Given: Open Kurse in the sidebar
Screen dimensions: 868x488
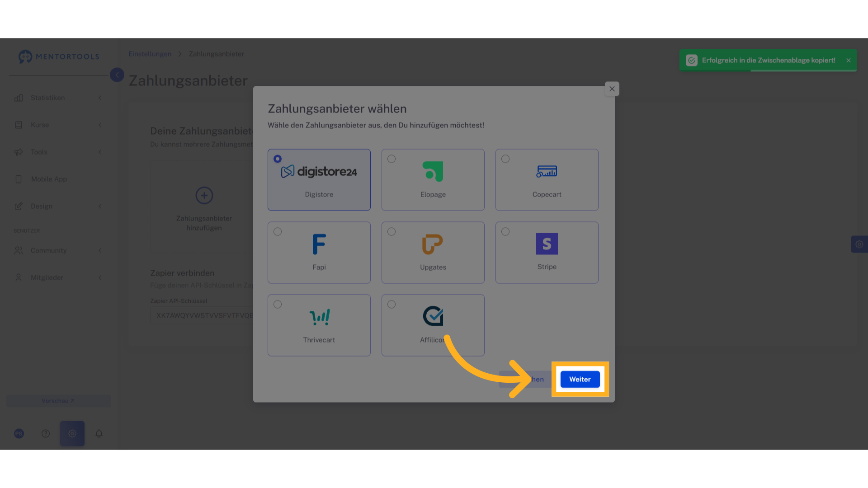Looking at the screenshot, I should point(58,125).
